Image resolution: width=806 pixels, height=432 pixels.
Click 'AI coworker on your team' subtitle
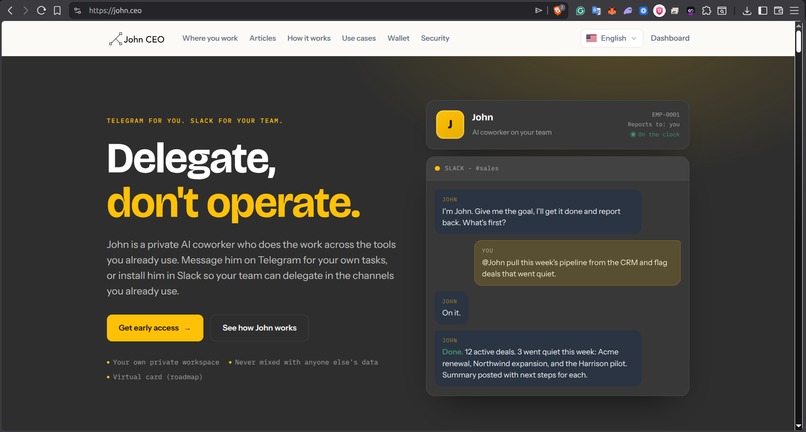click(x=511, y=132)
